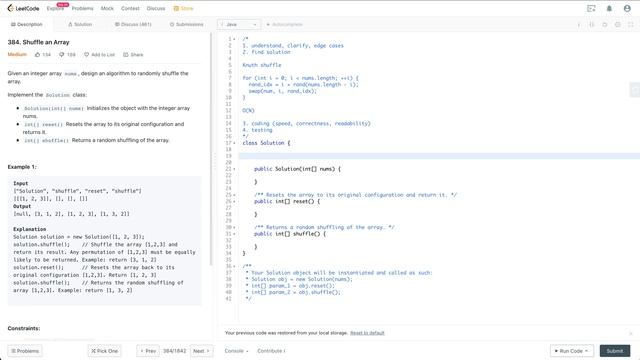Dismiss the restored code message
The height and width of the screenshot is (360, 640).
[x=631, y=333]
